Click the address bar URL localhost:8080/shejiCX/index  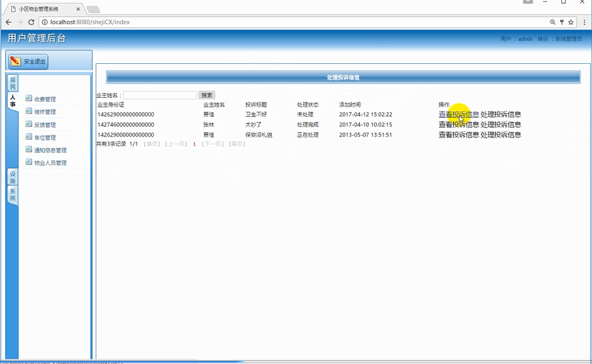(90, 22)
